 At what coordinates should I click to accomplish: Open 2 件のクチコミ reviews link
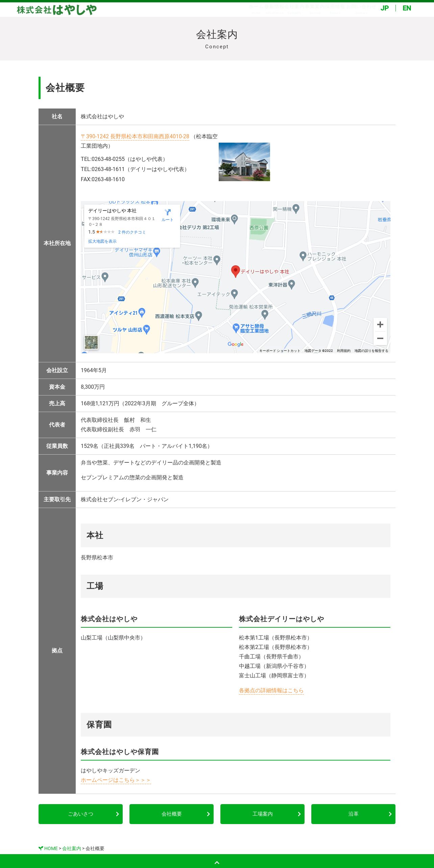pos(132,232)
